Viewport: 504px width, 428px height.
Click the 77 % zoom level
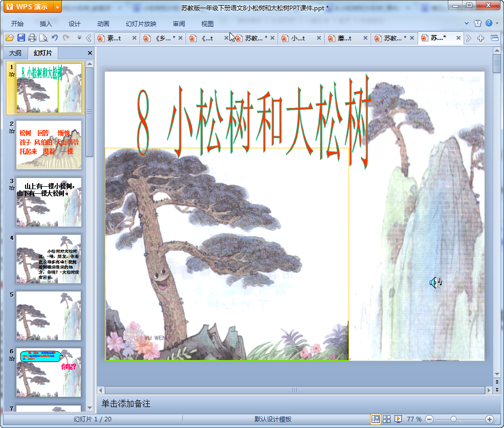(x=414, y=419)
